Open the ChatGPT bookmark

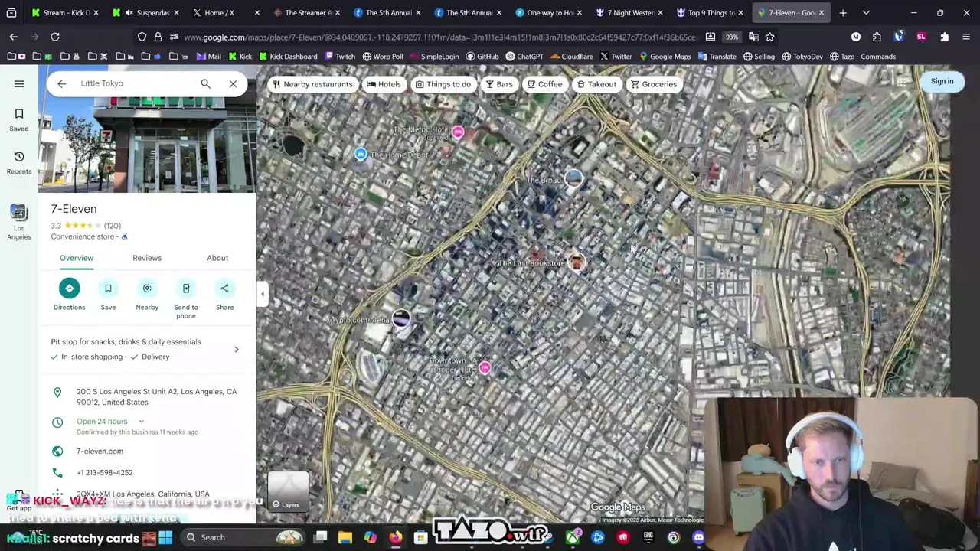pos(524,57)
